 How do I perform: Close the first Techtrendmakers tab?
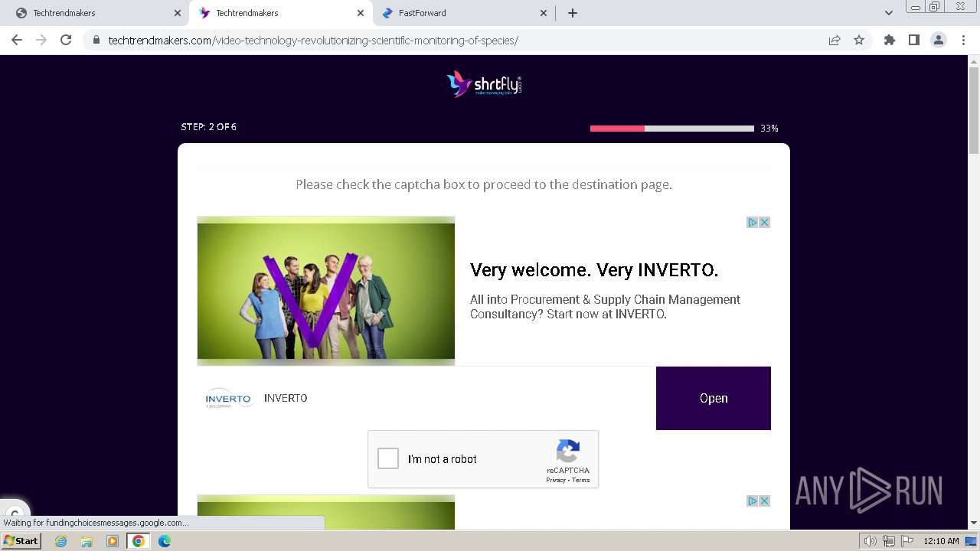178,13
